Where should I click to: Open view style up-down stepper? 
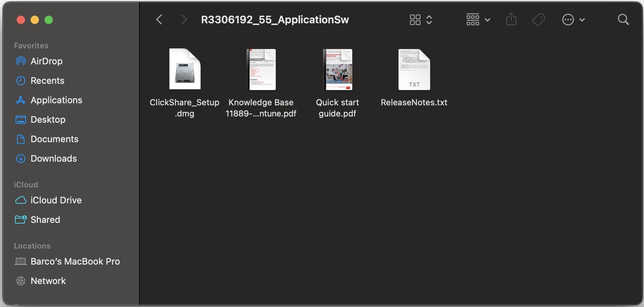point(429,20)
